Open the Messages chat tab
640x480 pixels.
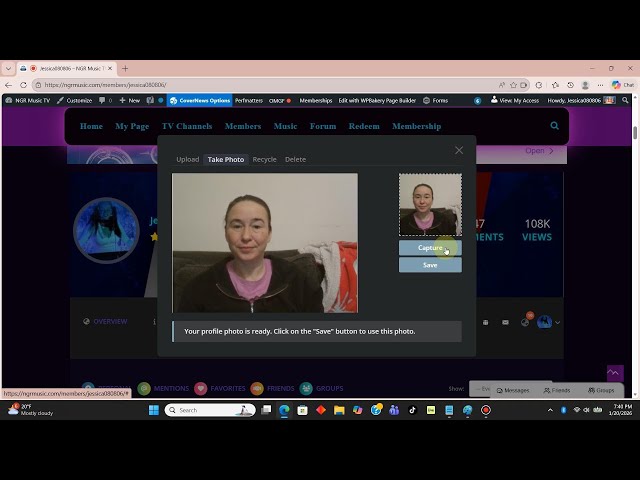(513, 390)
